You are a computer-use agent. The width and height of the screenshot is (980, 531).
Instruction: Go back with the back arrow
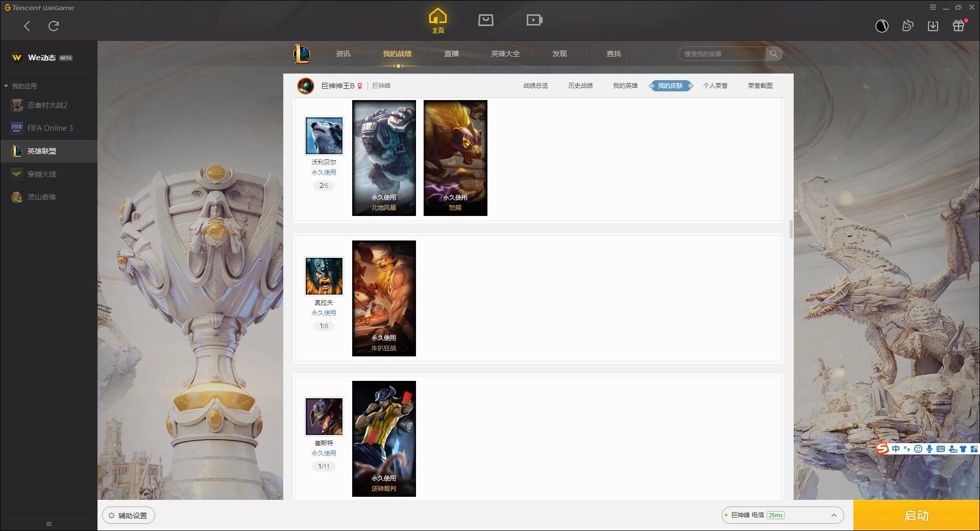click(27, 26)
